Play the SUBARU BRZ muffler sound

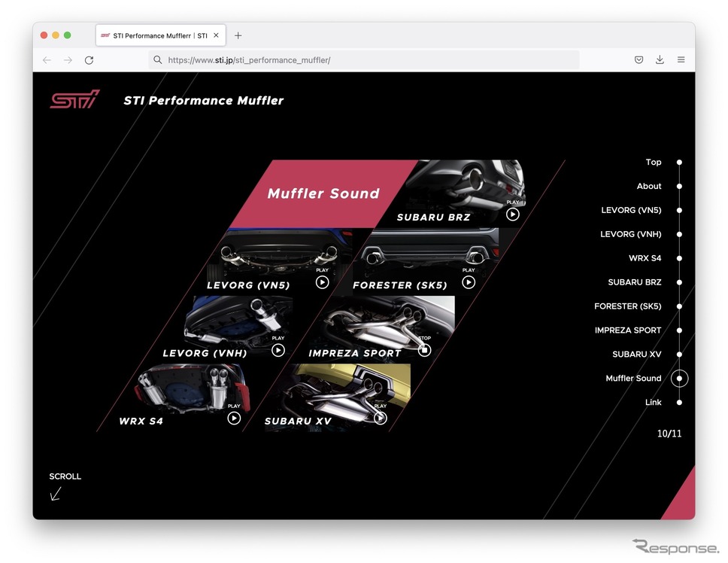[x=513, y=215]
